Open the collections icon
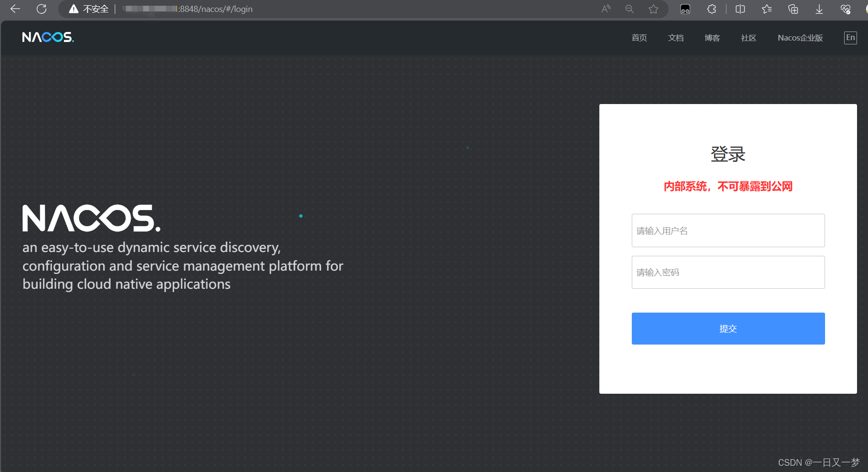This screenshot has width=868, height=472. pos(793,9)
